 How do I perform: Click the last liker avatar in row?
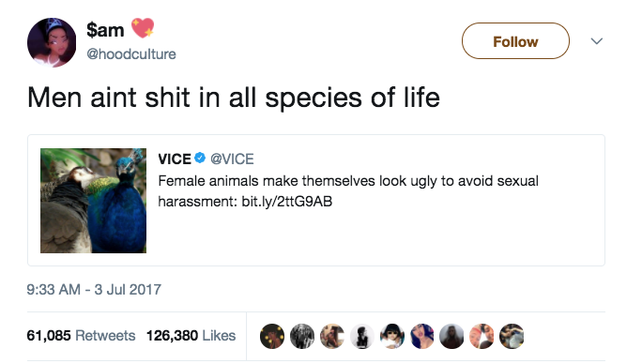coord(512,336)
